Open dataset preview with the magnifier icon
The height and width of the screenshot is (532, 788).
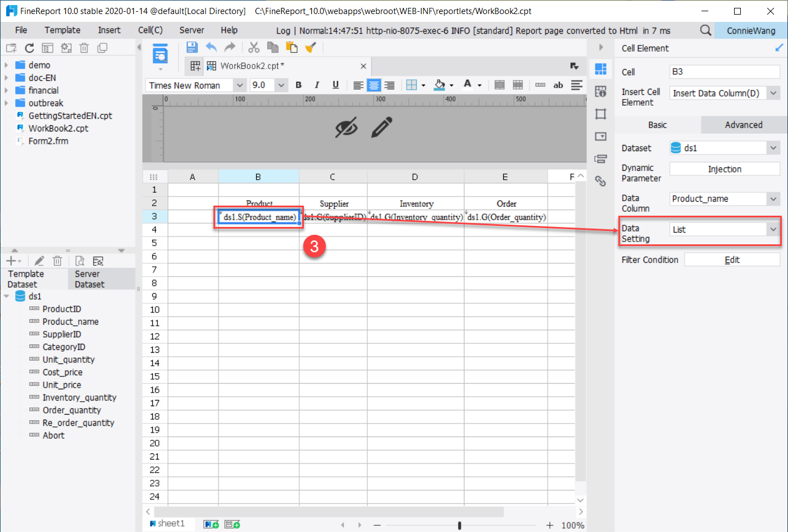80,261
